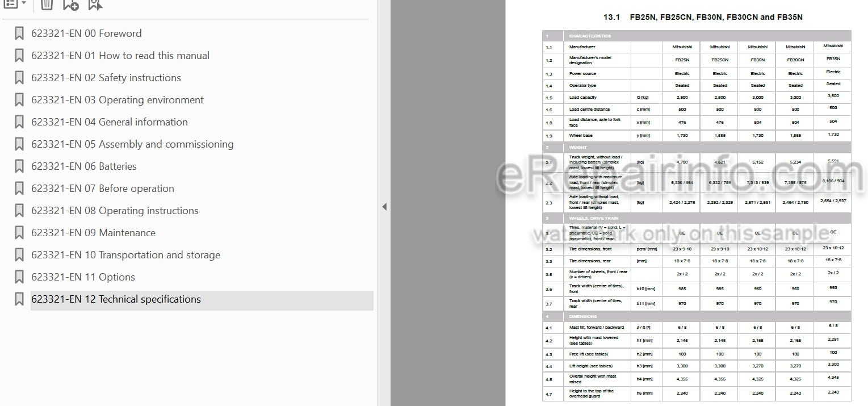Click the bookmark icon beside 04 General information
Viewport: 868px width, 406px height.
pos(19,122)
